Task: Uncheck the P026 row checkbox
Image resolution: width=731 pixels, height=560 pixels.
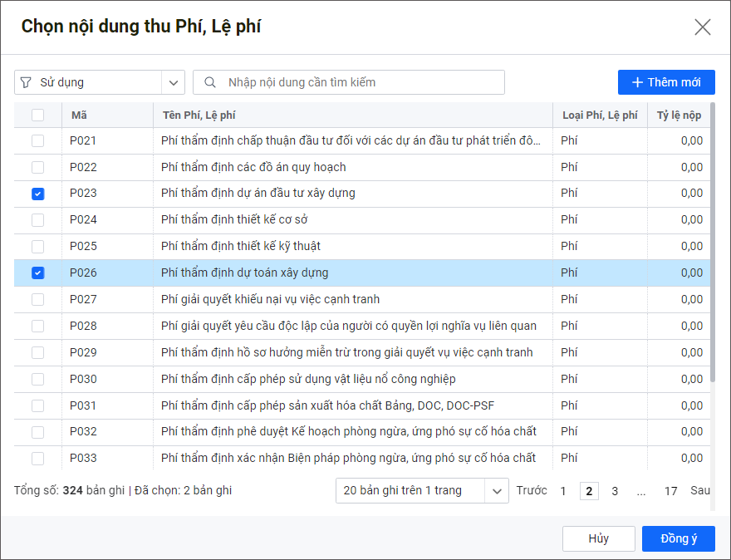Action: (x=37, y=273)
